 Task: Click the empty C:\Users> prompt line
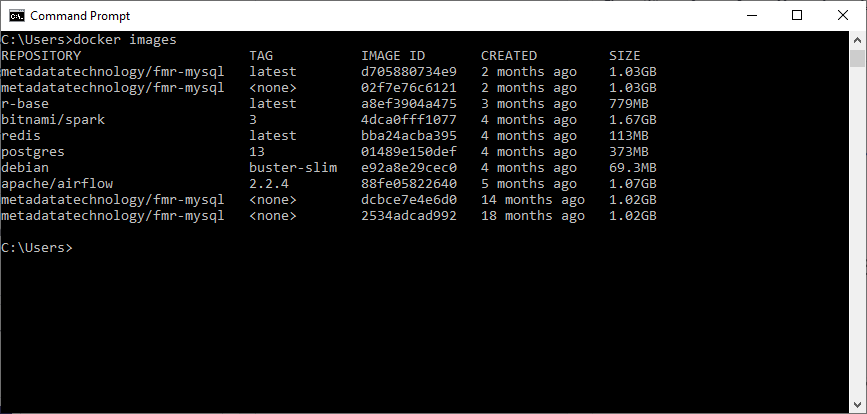pos(37,248)
